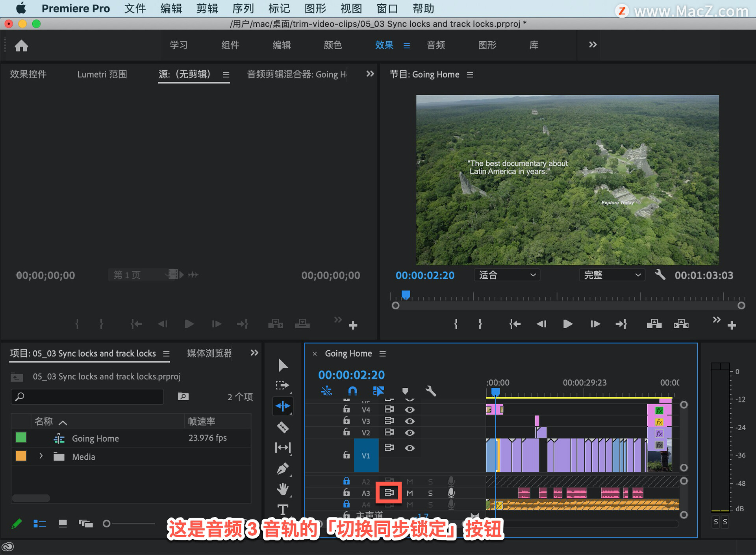The width and height of the screenshot is (756, 555).
Task: Open the Lumetri 范围 tab
Action: point(102,74)
